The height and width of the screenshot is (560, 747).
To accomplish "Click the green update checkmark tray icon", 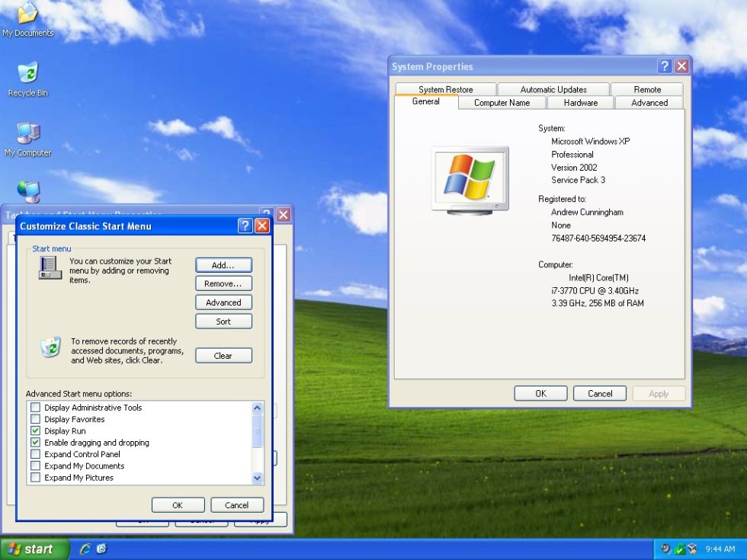I will tap(680, 549).
